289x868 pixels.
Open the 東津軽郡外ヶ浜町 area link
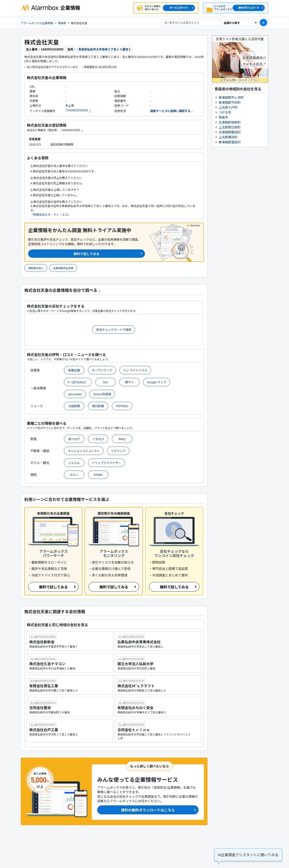tap(231, 98)
